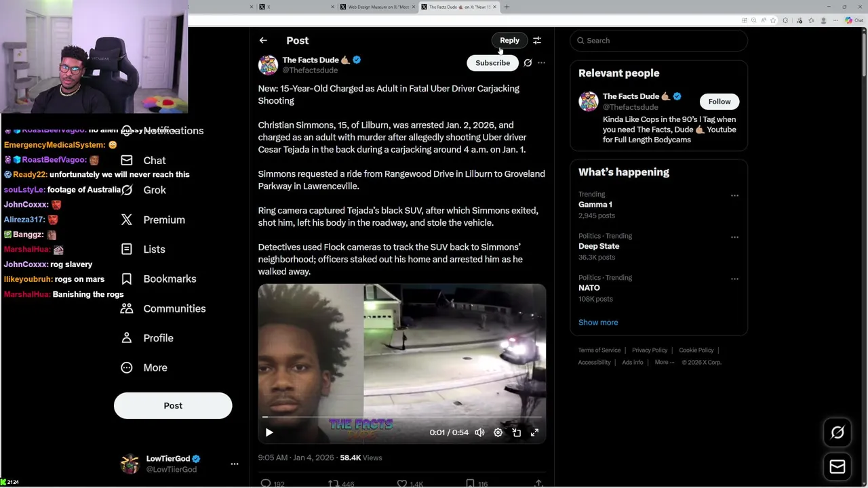Pop out the video into picture-in-picture
Viewport: 868px width, 488px height.
[516, 432]
